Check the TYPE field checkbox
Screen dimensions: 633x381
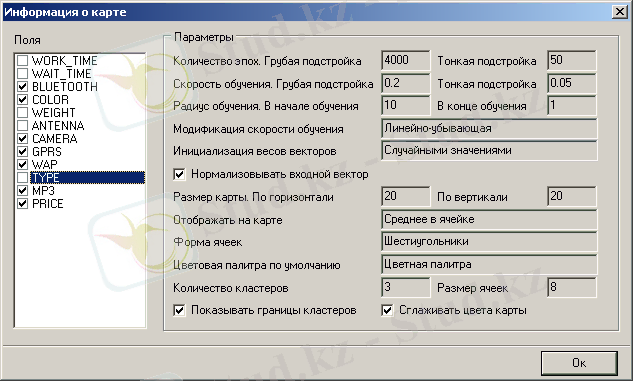coord(23,178)
